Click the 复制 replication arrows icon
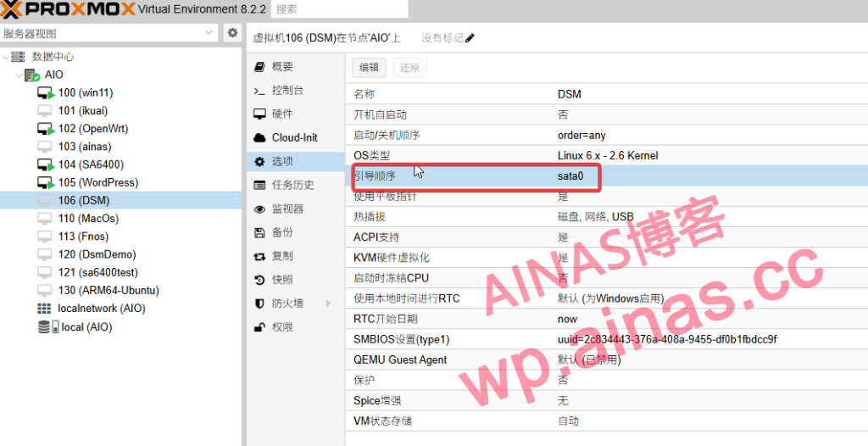The width and height of the screenshot is (868, 446). pos(259,257)
